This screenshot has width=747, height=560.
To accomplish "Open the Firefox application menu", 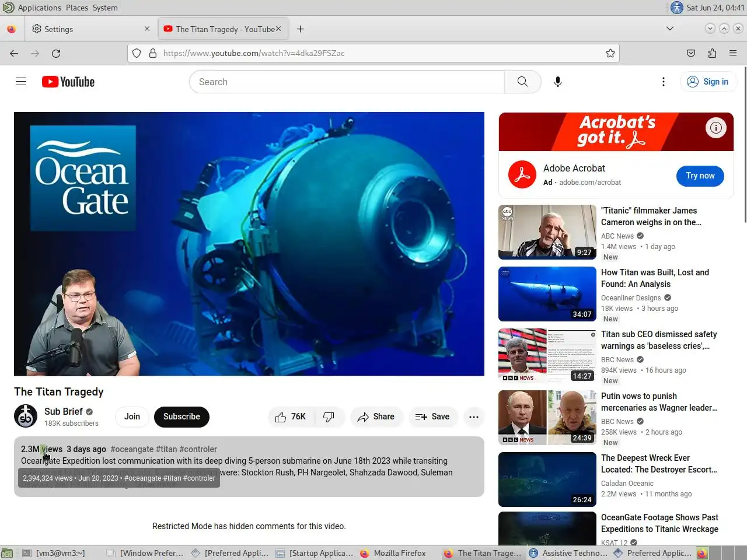I will pyautogui.click(x=733, y=53).
